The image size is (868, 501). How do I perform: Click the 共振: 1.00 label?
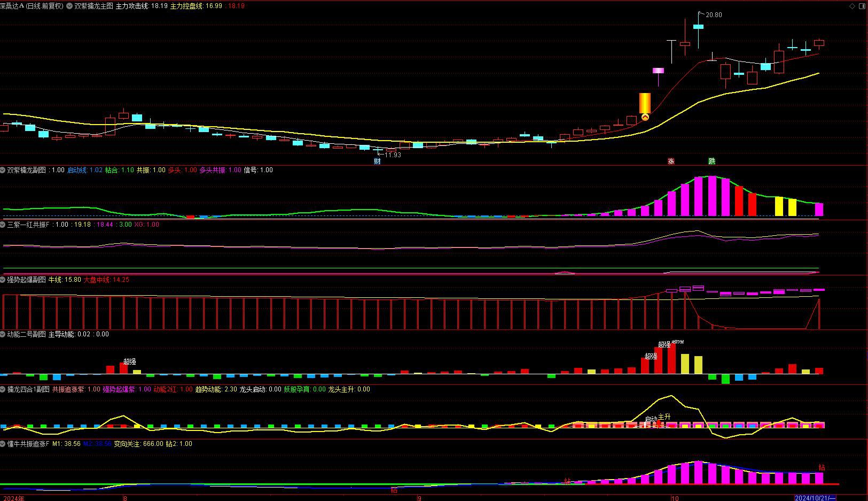point(151,170)
